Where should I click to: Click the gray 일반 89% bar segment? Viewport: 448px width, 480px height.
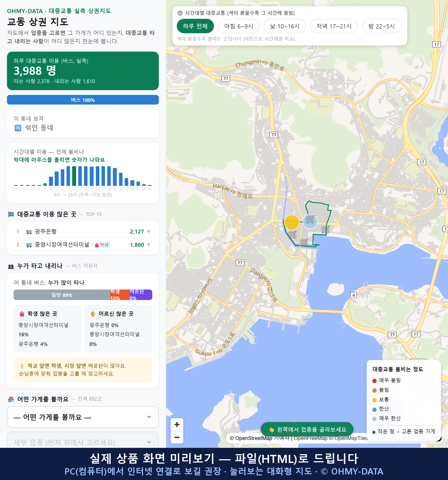tap(62, 295)
